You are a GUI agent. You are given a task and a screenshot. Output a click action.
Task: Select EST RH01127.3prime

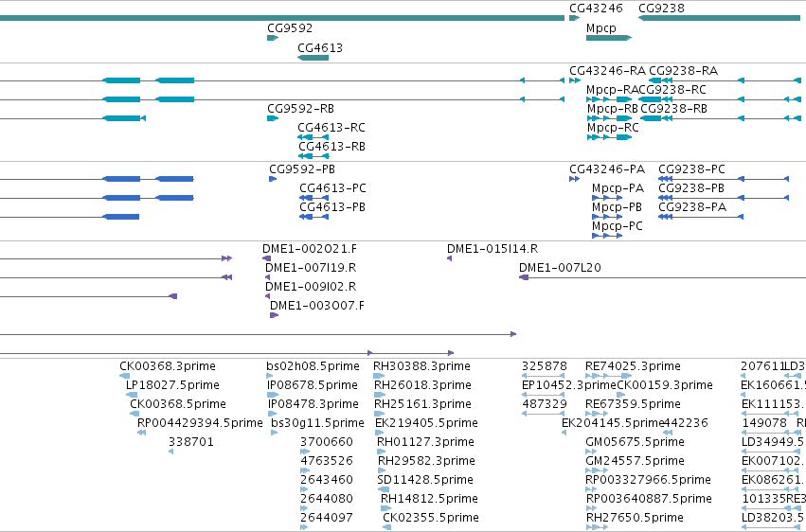(425, 443)
